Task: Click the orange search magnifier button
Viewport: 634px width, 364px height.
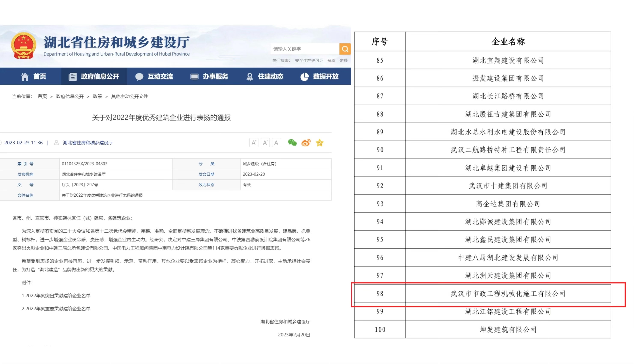Action: (345, 49)
